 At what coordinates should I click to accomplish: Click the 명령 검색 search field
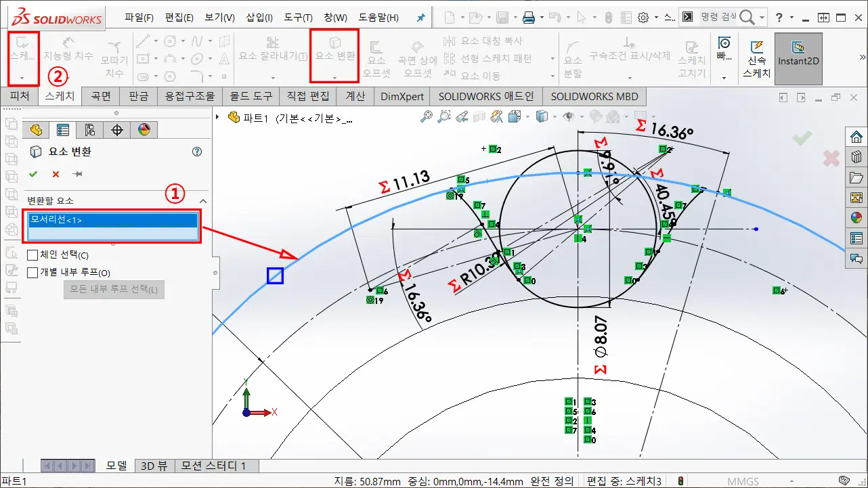coord(718,18)
